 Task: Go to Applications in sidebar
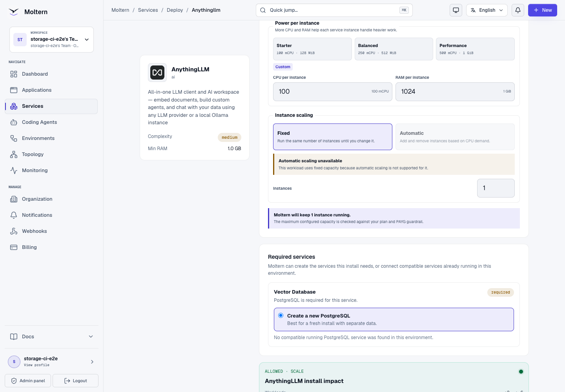[x=51, y=90]
